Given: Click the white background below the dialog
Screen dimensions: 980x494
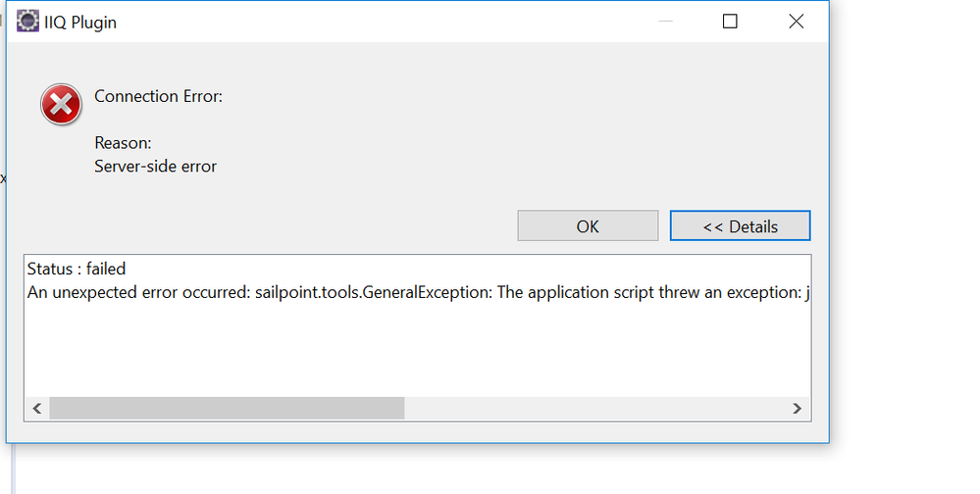Looking at the screenshot, I should point(490,470).
